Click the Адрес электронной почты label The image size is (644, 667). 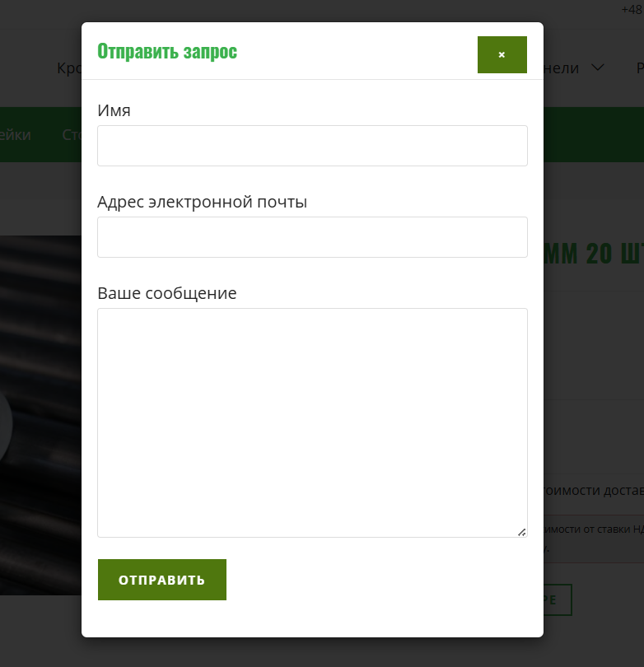[202, 202]
